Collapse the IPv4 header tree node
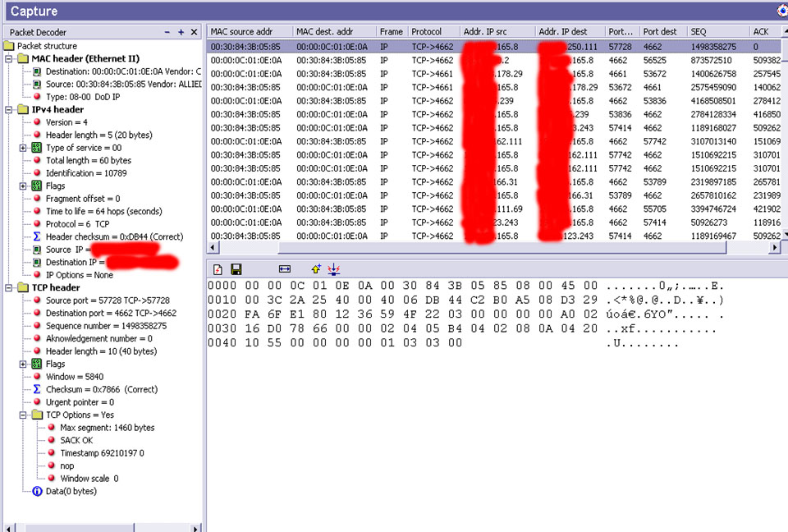 [x=9, y=110]
